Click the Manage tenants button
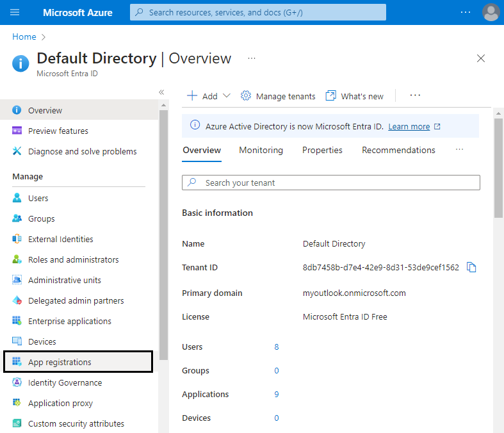This screenshot has width=504, height=433. click(x=278, y=96)
